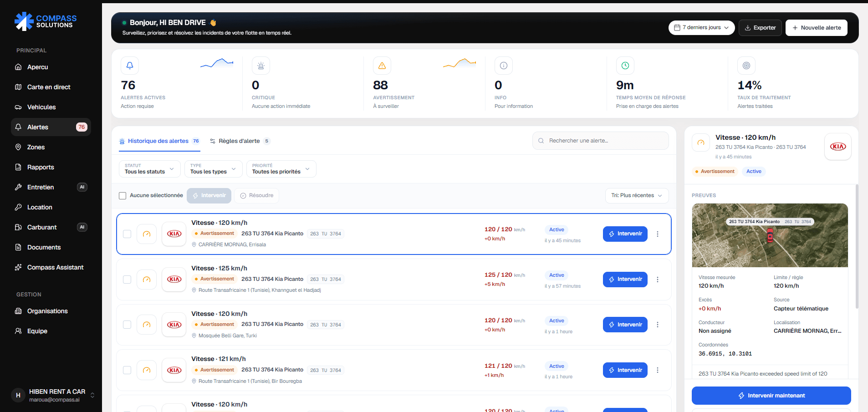Click the Compass Solutions logo
Image resolution: width=868 pixels, height=412 pixels.
pyautogui.click(x=46, y=21)
